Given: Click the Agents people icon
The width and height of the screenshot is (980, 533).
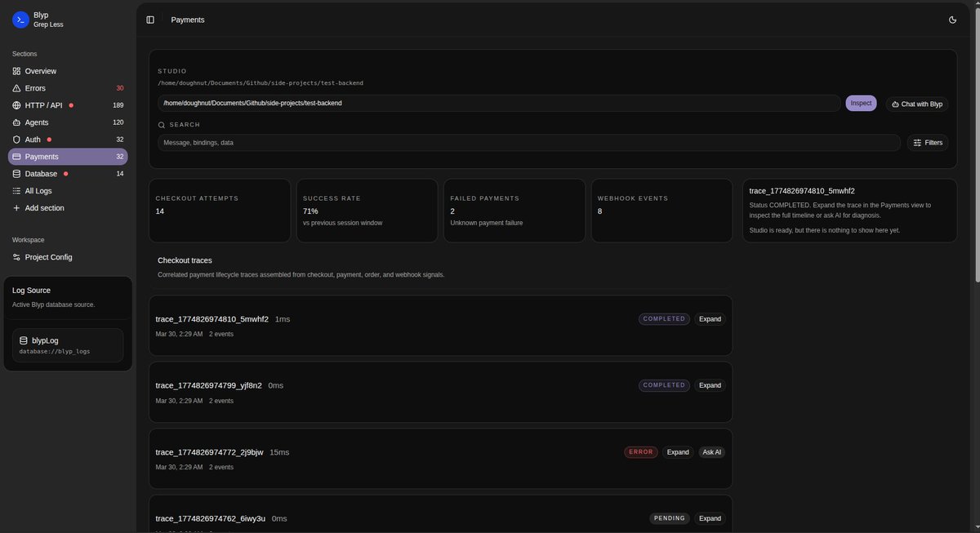Looking at the screenshot, I should tap(16, 122).
